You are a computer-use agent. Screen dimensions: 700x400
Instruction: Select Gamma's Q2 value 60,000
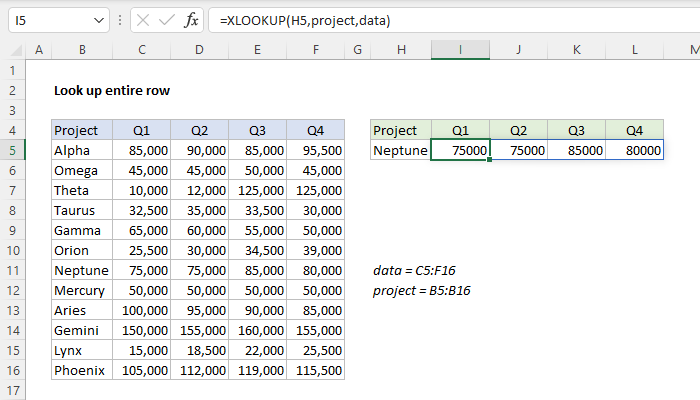(200, 230)
